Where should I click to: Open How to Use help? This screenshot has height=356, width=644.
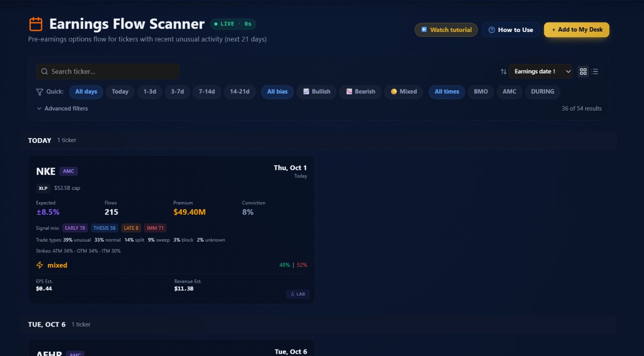point(511,30)
